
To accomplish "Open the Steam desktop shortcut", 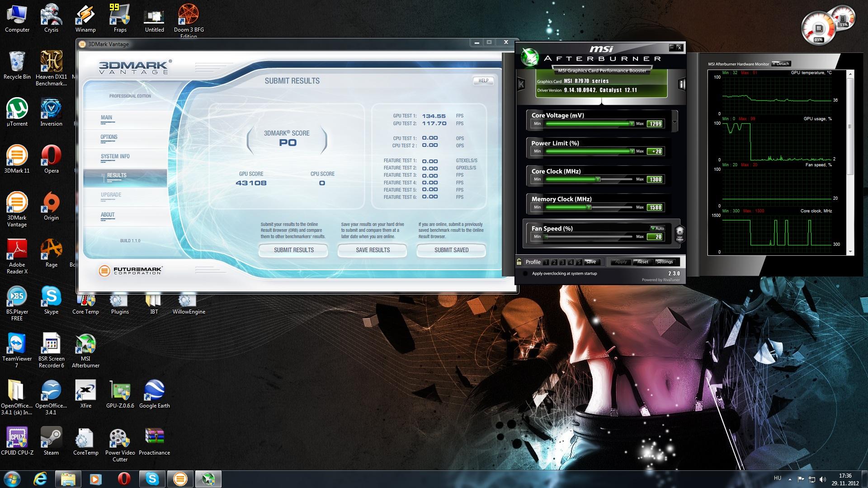I will (x=51, y=441).
